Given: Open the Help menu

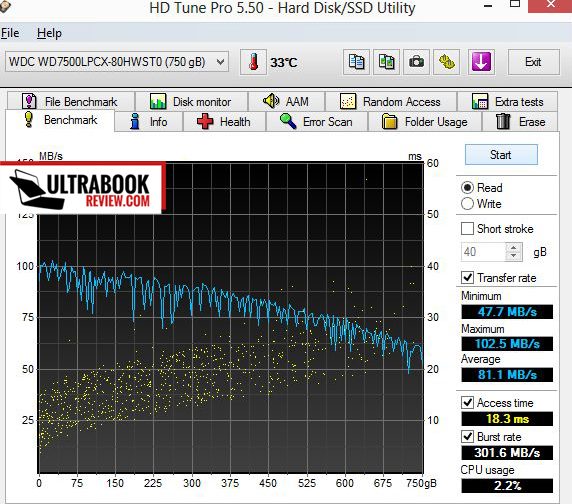Looking at the screenshot, I should [x=49, y=33].
